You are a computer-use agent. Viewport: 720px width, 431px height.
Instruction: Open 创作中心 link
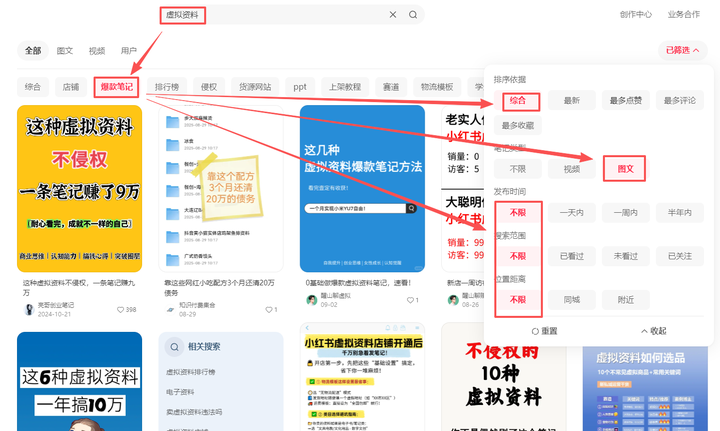click(636, 15)
